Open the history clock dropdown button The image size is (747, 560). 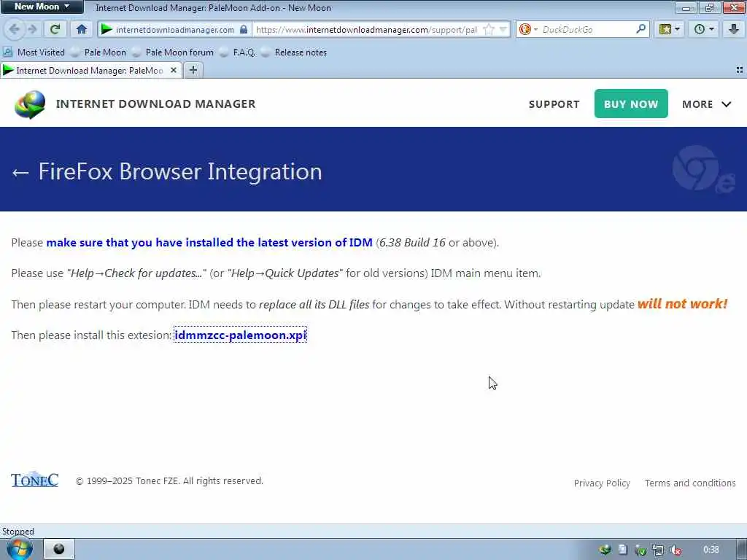tap(704, 29)
